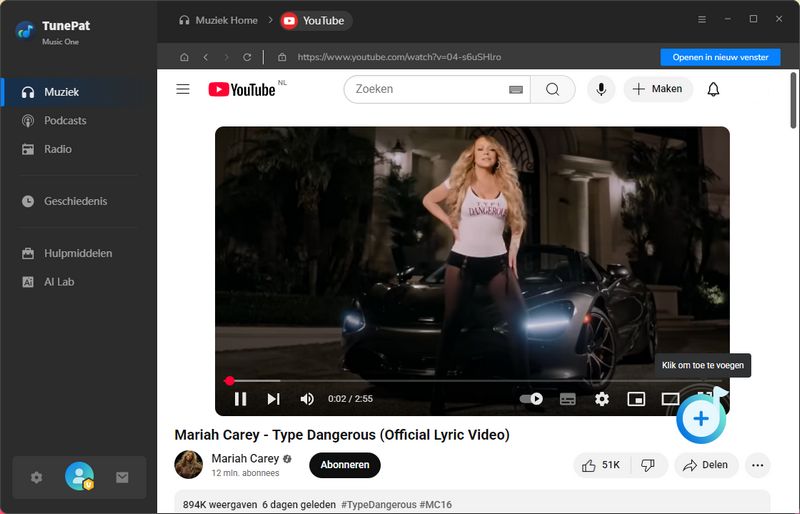Click the TunePat logo icon
This screenshot has height=514, width=800.
click(25, 32)
